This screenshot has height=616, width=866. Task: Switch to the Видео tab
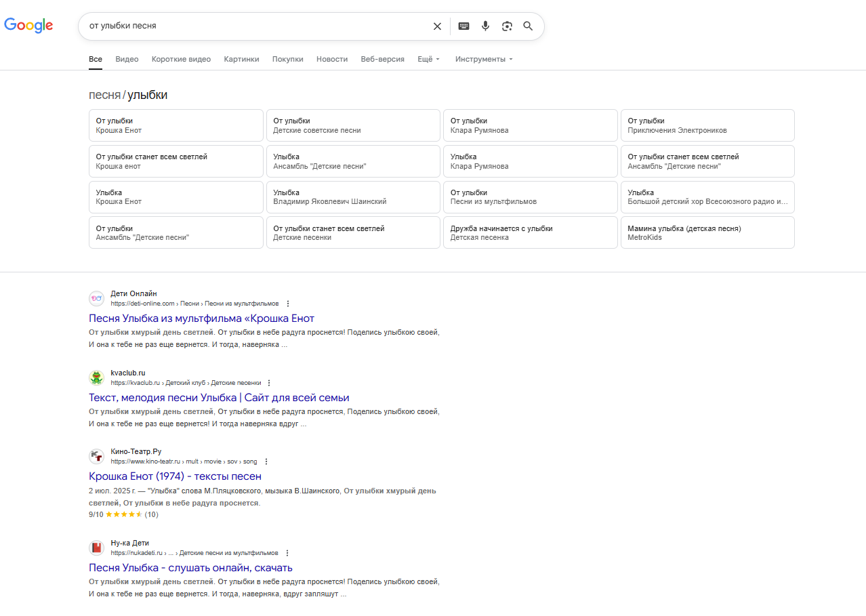tap(127, 59)
